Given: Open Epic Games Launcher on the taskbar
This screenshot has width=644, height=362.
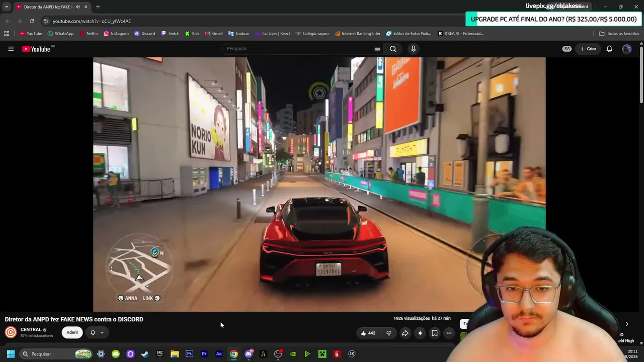Looking at the screenshot, I should pyautogui.click(x=160, y=354).
